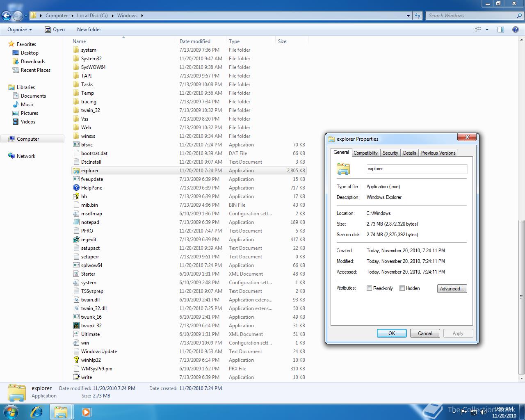This screenshot has width=525, height=420.
Task: Select the hh application icon
Action: click(x=76, y=196)
